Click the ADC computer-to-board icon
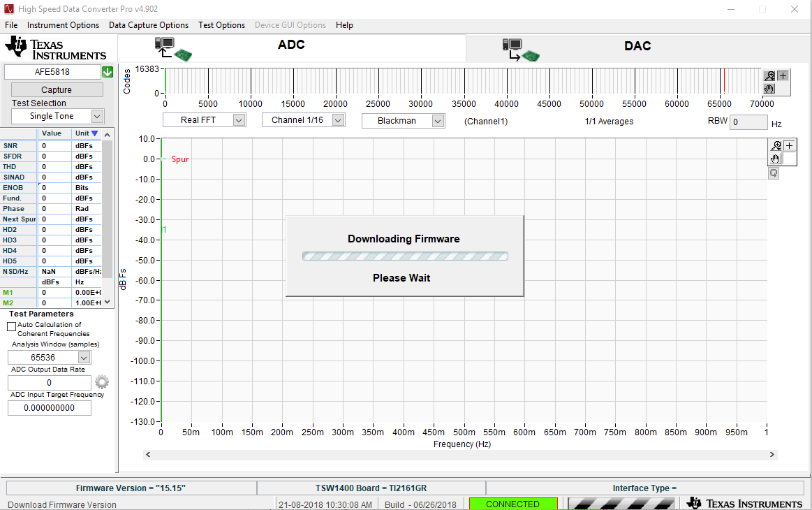The width and height of the screenshot is (812, 510). (173, 49)
